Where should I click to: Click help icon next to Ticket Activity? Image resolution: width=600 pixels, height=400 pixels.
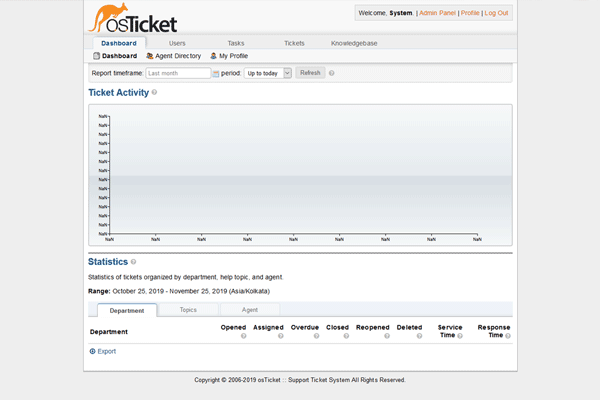click(154, 93)
